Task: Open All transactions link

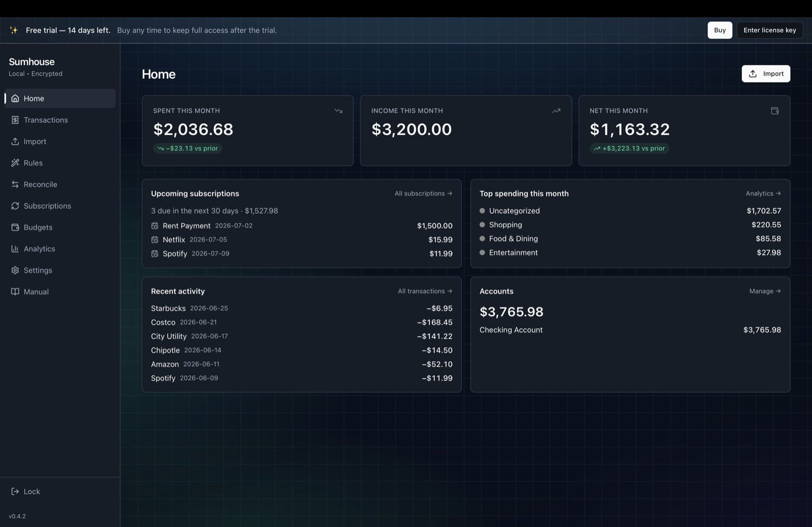Action: pyautogui.click(x=425, y=291)
